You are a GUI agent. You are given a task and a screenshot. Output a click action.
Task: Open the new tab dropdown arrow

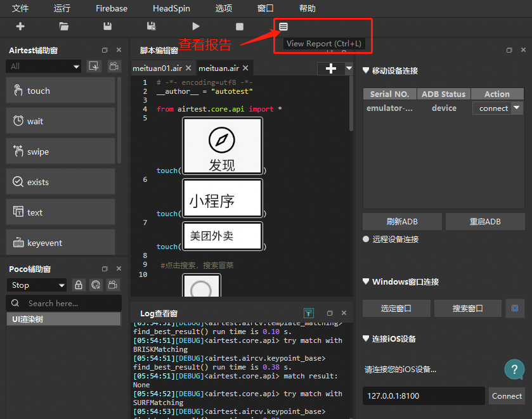[x=349, y=68]
